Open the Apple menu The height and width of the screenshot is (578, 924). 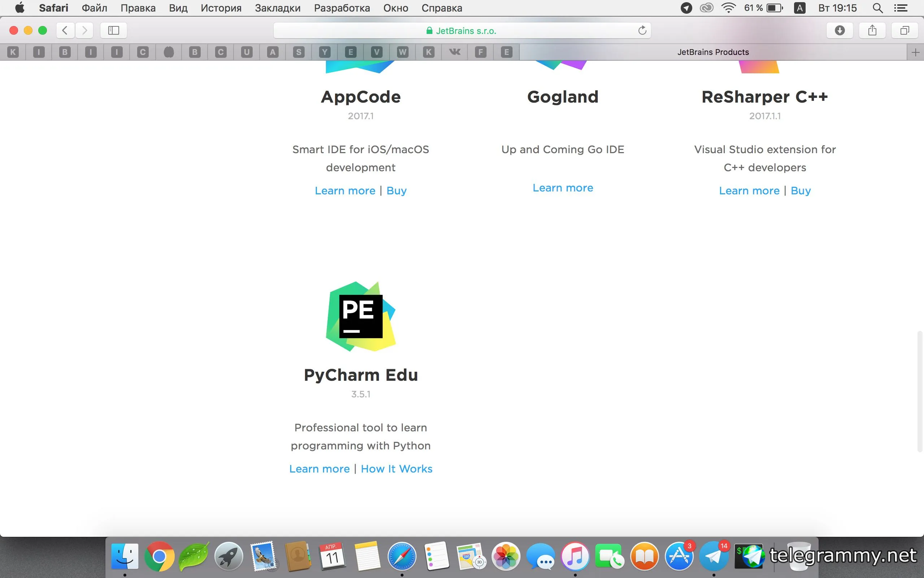tap(19, 8)
